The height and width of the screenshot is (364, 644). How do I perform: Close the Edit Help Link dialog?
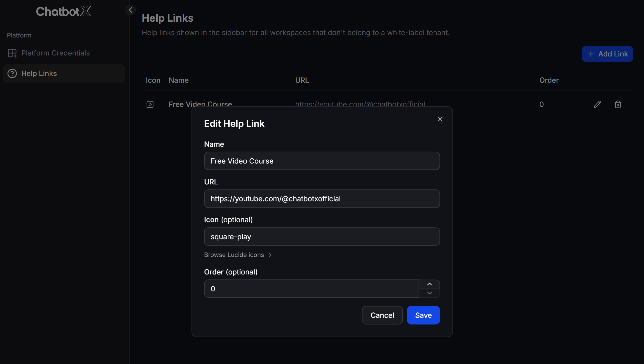tap(440, 119)
